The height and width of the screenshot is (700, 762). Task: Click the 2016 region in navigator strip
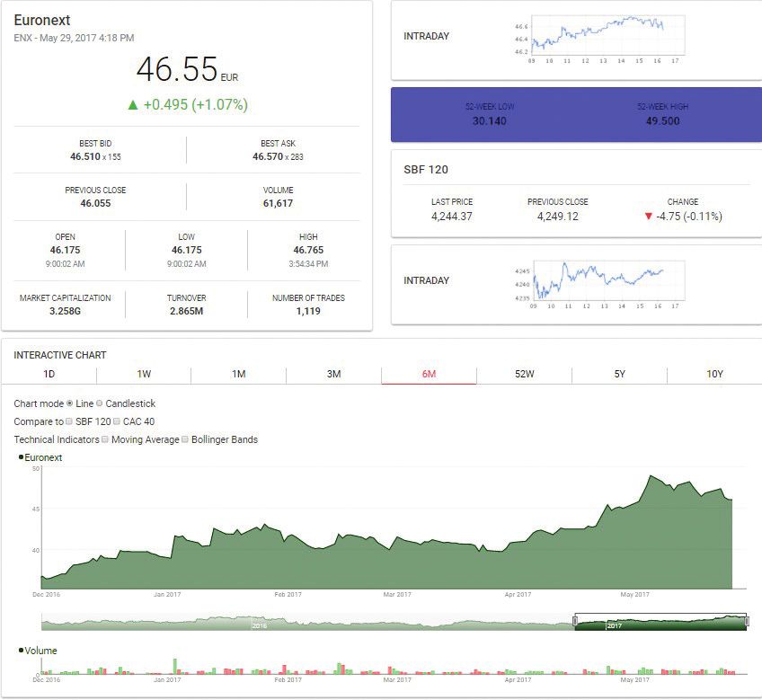tap(259, 624)
